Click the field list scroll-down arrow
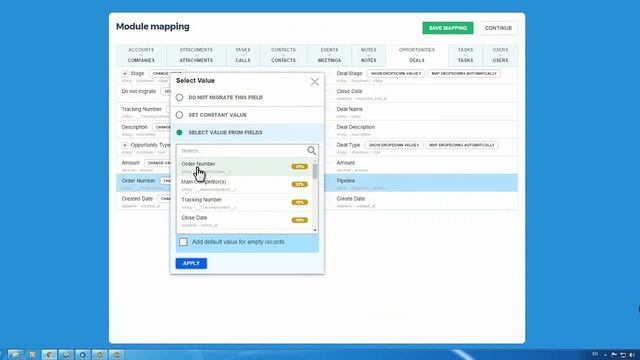Screen dimensions: 640x360 315,231
